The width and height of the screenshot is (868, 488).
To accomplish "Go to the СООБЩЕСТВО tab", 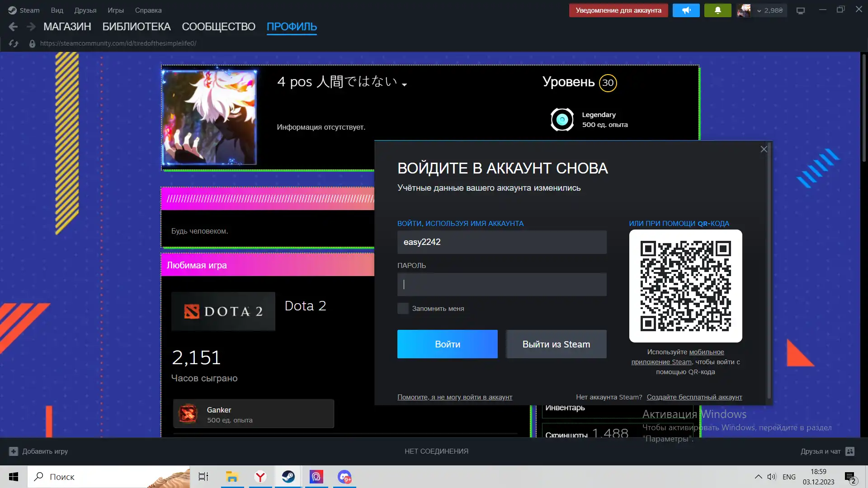I will click(x=218, y=27).
